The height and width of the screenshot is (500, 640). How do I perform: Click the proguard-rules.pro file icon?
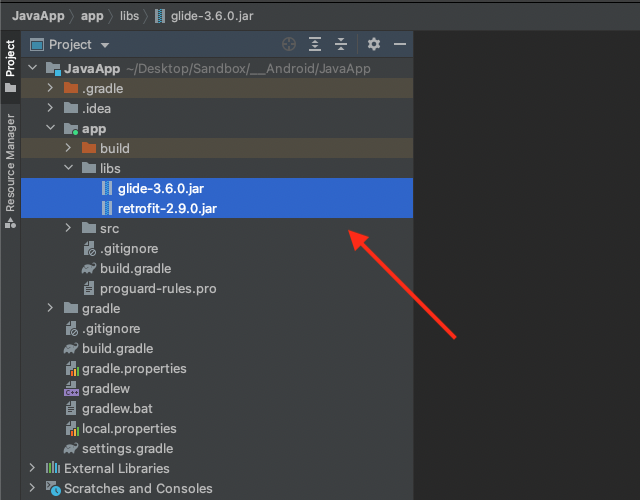[x=89, y=288]
